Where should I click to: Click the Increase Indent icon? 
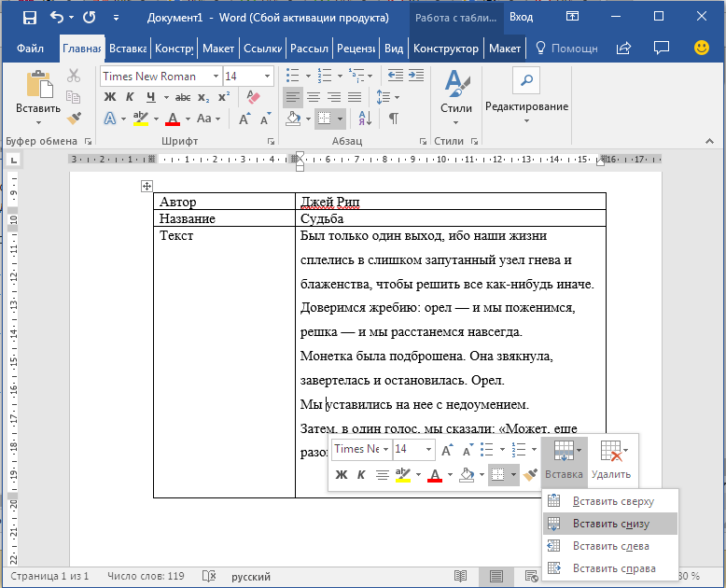pos(416,75)
